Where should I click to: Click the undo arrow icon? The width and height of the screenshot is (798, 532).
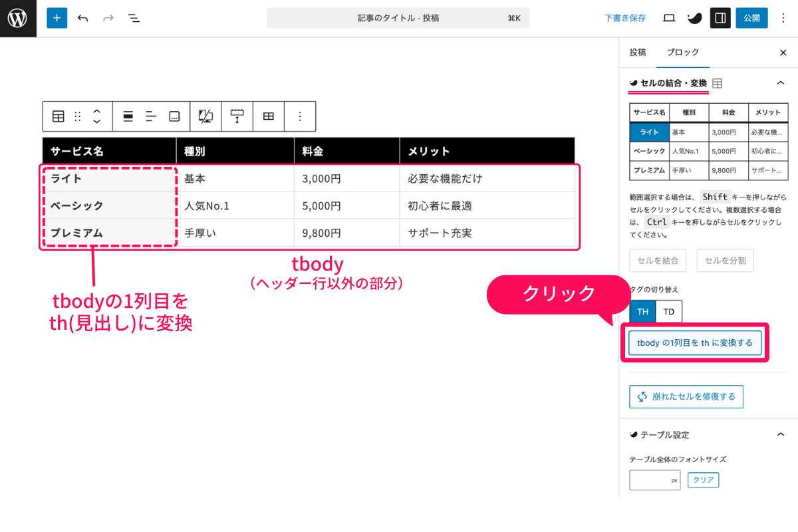82,18
